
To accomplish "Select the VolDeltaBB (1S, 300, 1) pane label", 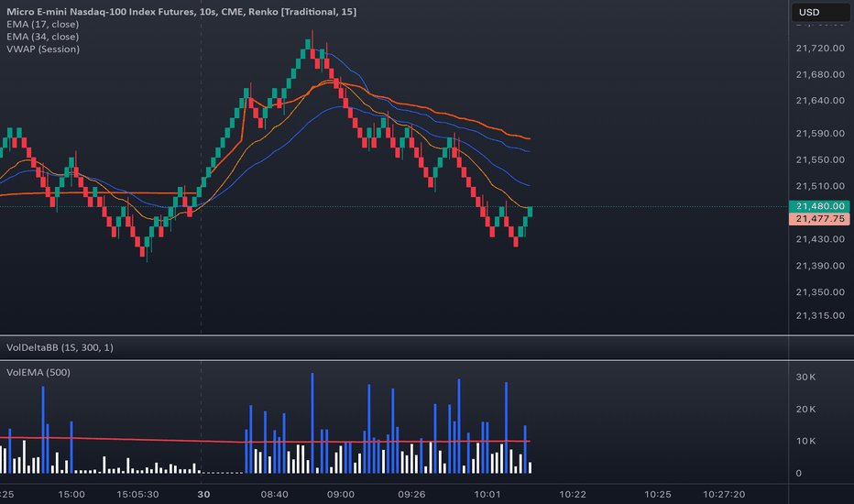I will 60,347.
